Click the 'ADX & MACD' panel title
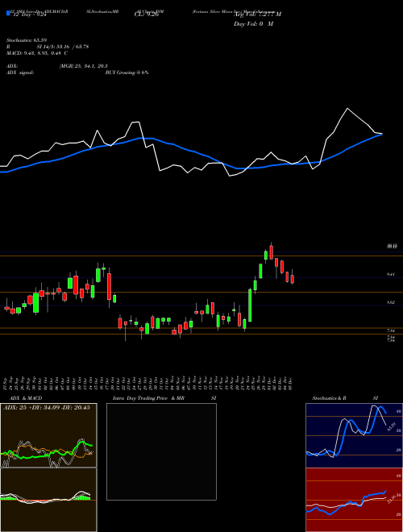403x532 pixels. [x=26, y=398]
